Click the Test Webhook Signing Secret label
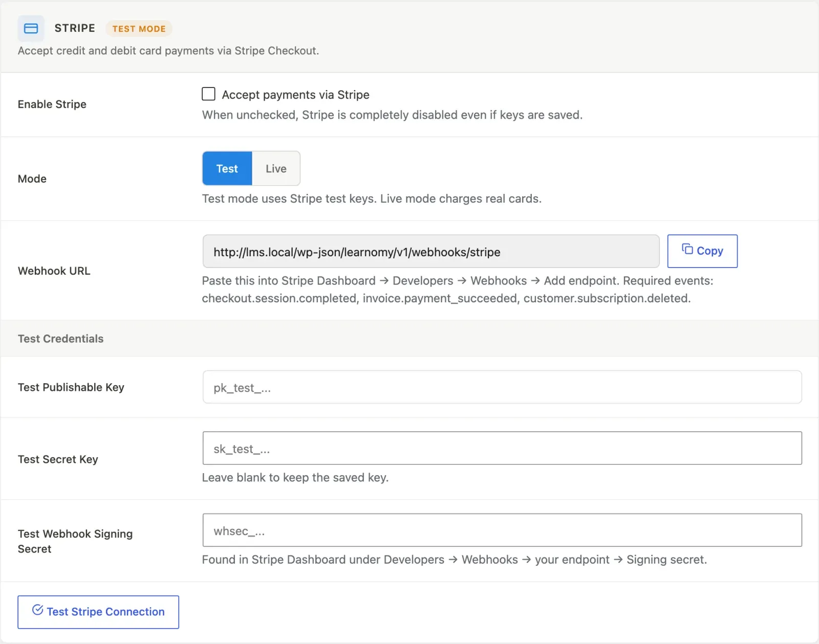Image resolution: width=819 pixels, height=644 pixels. pyautogui.click(x=75, y=541)
